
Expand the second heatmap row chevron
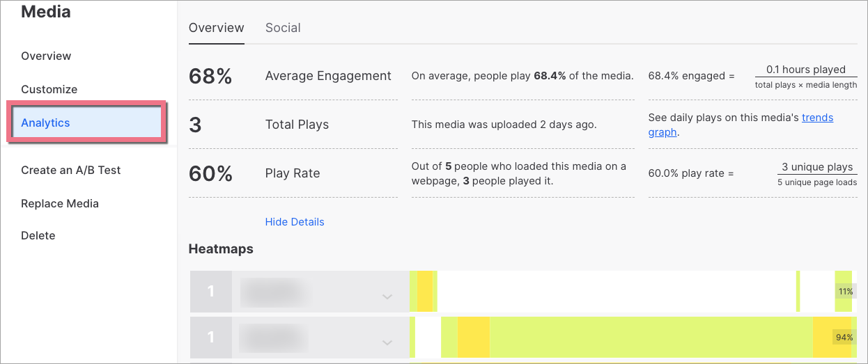[x=387, y=342]
